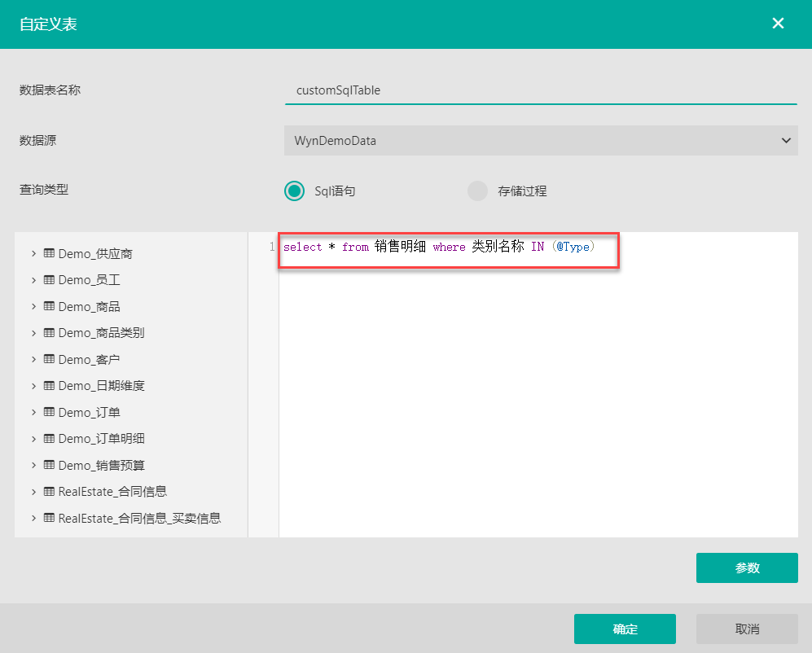Expand the Demo_商品 table node
The image size is (812, 653).
[x=33, y=306]
